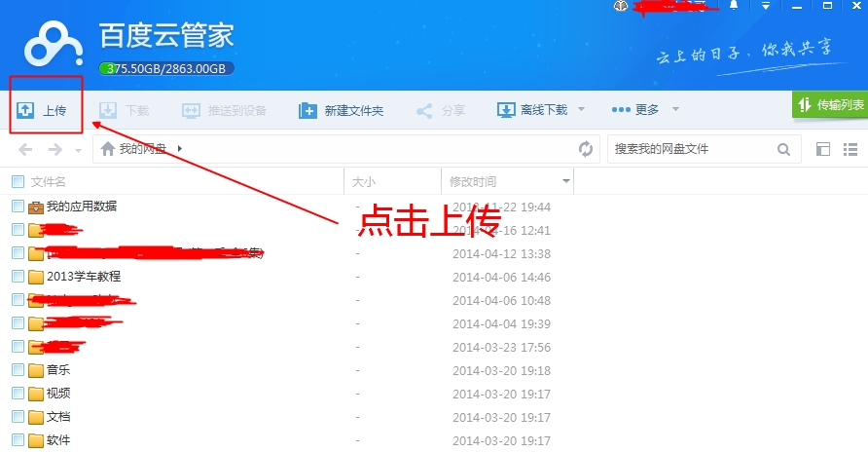This screenshot has width=868, height=452.
Task: Sort by the 修改时间 column header
Action: pos(473,182)
